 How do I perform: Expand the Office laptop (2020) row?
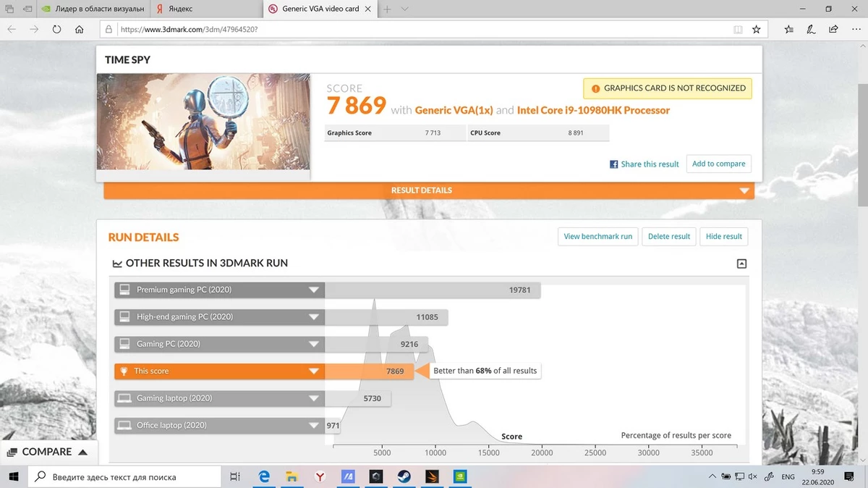pyautogui.click(x=220, y=426)
